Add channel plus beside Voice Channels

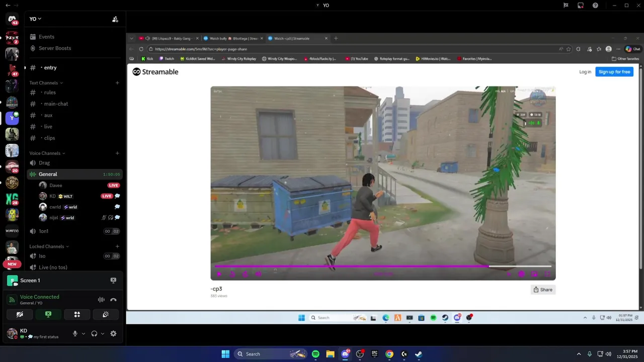[117, 153]
